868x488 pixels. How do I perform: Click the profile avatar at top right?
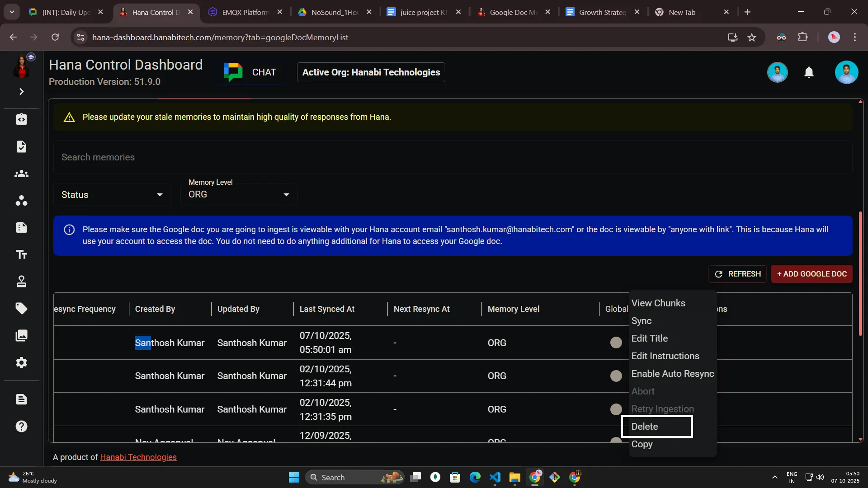[x=846, y=72]
